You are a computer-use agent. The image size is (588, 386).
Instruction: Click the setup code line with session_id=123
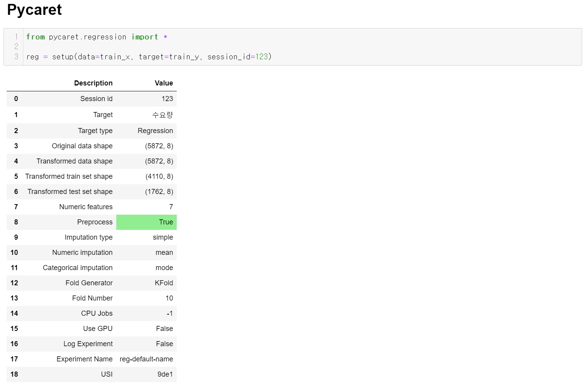[149, 57]
